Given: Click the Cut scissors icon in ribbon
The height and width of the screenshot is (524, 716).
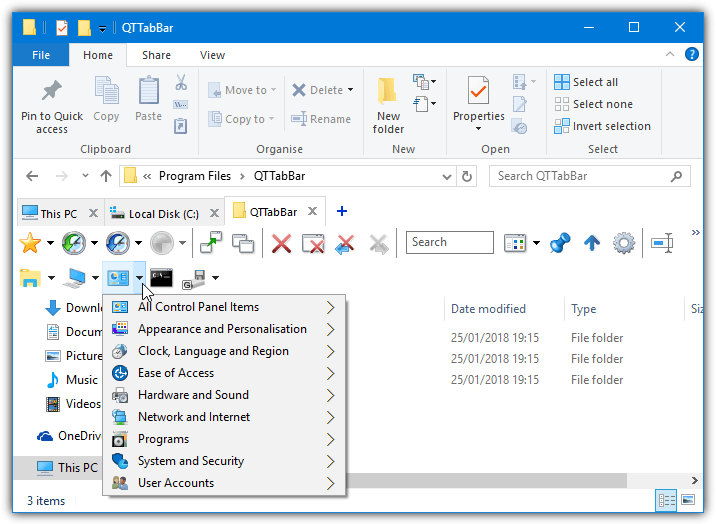Looking at the screenshot, I should pos(181,83).
